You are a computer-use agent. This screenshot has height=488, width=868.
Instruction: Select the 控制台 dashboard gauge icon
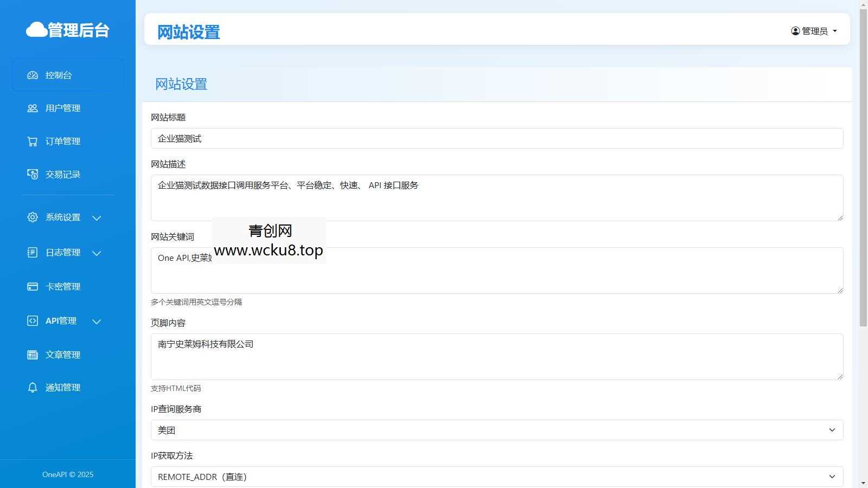[x=31, y=75]
